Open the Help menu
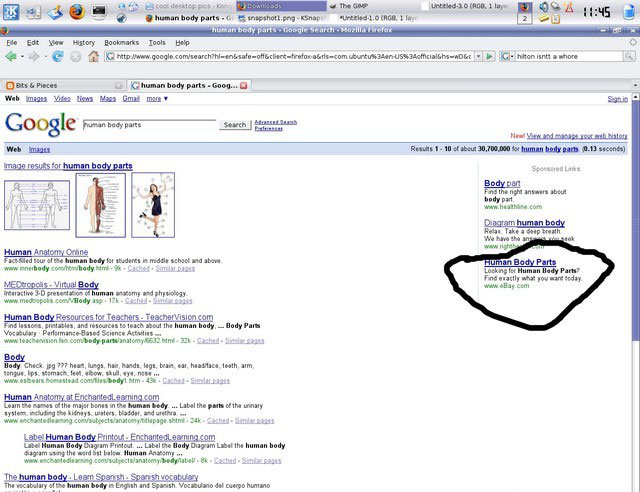Image resolution: width=640 pixels, height=492 pixels. tap(182, 42)
